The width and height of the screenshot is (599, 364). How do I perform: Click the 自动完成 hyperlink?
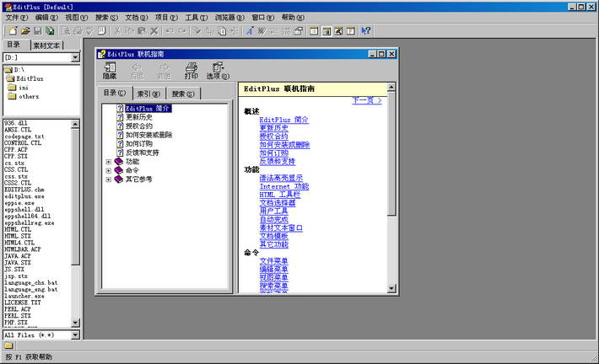click(x=274, y=220)
